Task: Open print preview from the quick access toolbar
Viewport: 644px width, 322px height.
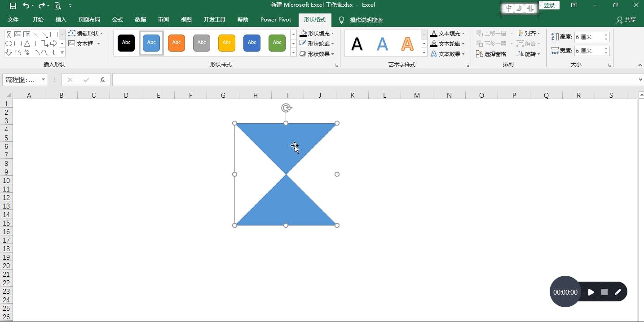Action: click(x=57, y=6)
